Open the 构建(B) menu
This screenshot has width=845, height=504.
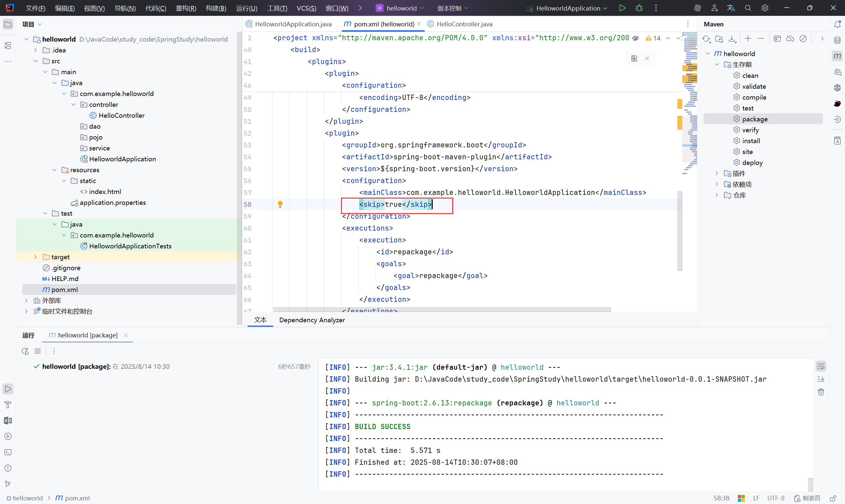[x=216, y=8]
